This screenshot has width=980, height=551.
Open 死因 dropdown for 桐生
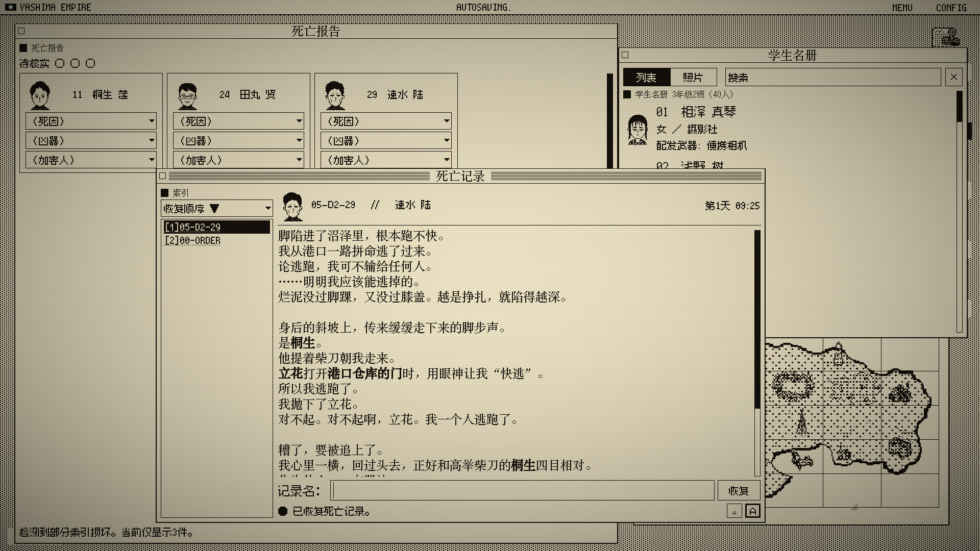point(91,121)
